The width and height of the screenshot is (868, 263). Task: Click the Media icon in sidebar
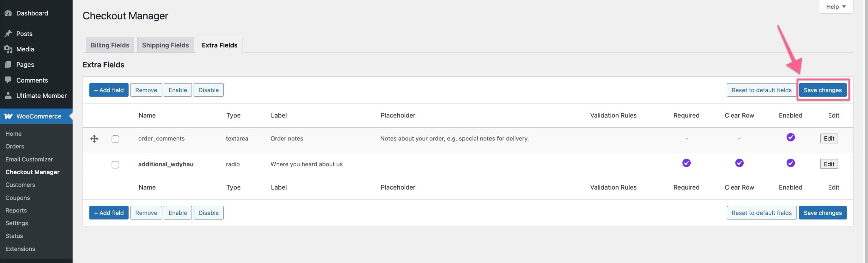pyautogui.click(x=8, y=49)
